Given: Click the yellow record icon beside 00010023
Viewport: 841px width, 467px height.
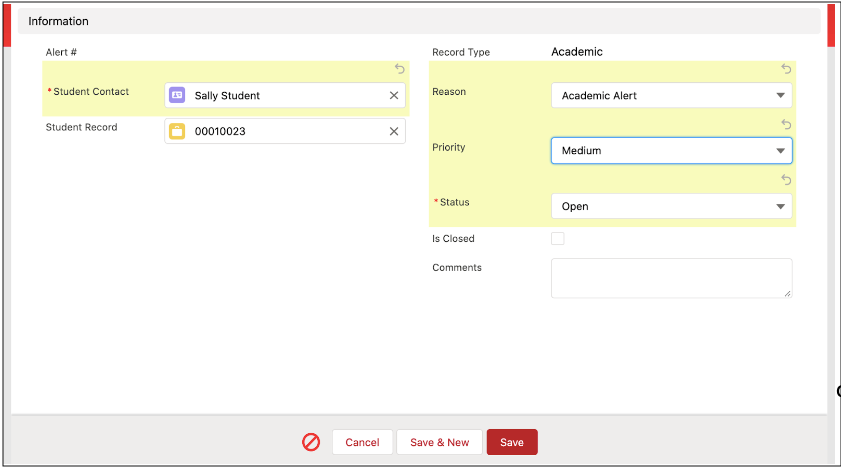Looking at the screenshot, I should [x=177, y=131].
